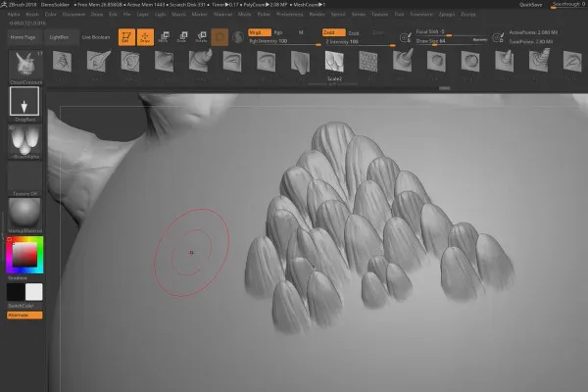Click the Dynamic button beside Draw Size

point(479,39)
